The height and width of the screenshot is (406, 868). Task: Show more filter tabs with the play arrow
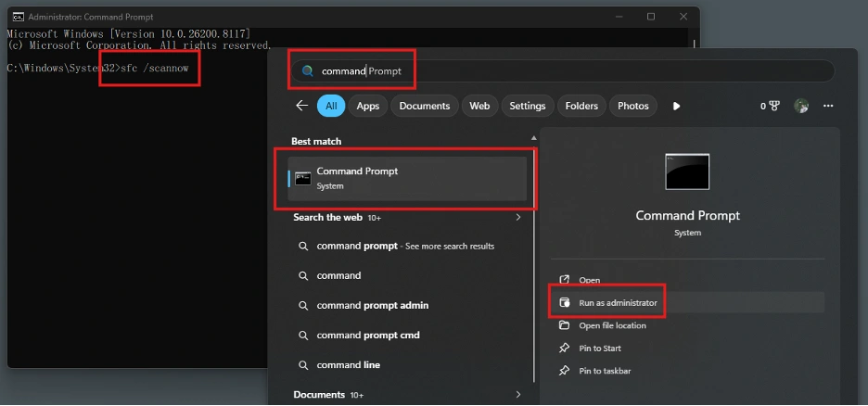tap(676, 106)
